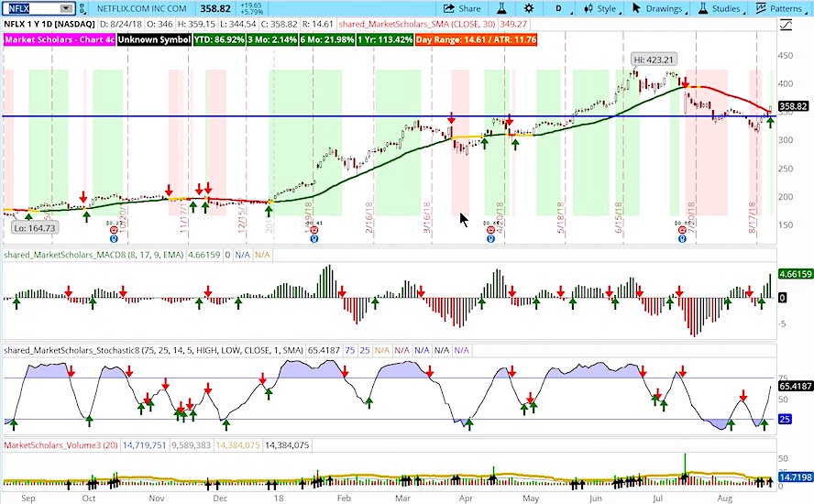The image size is (814, 504).
Task: Click the red earnings marker in April
Action: pos(490,229)
